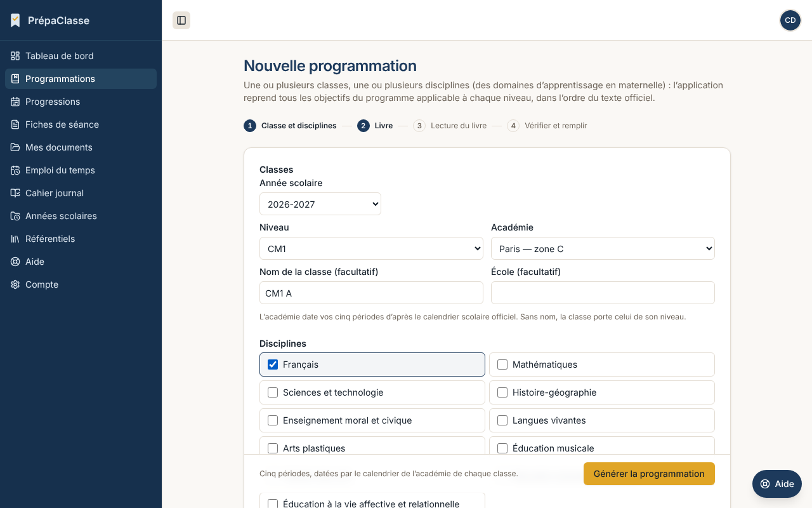Go to step 2 Livre

click(x=375, y=126)
